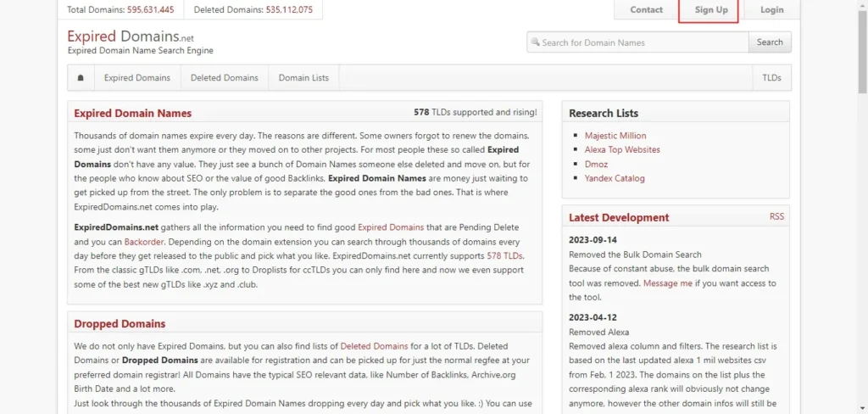Image resolution: width=868 pixels, height=414 pixels.
Task: Visit the Dmoz research list link
Action: (597, 165)
